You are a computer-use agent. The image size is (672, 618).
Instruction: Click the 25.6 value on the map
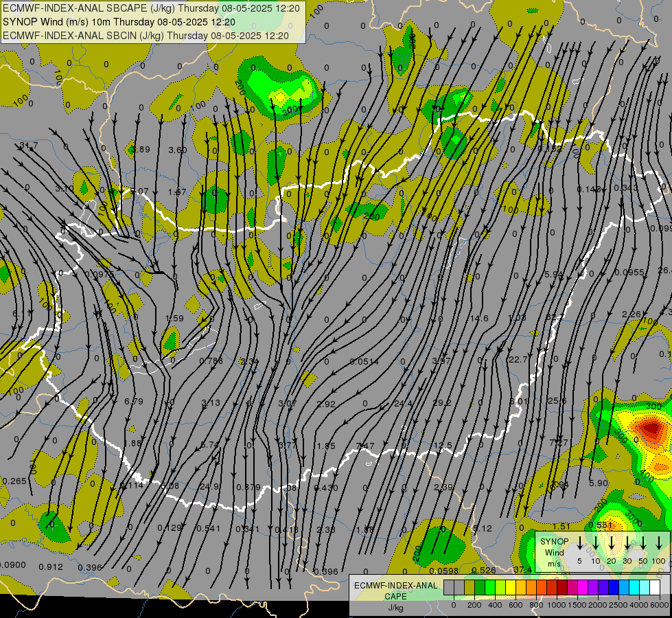point(557,401)
